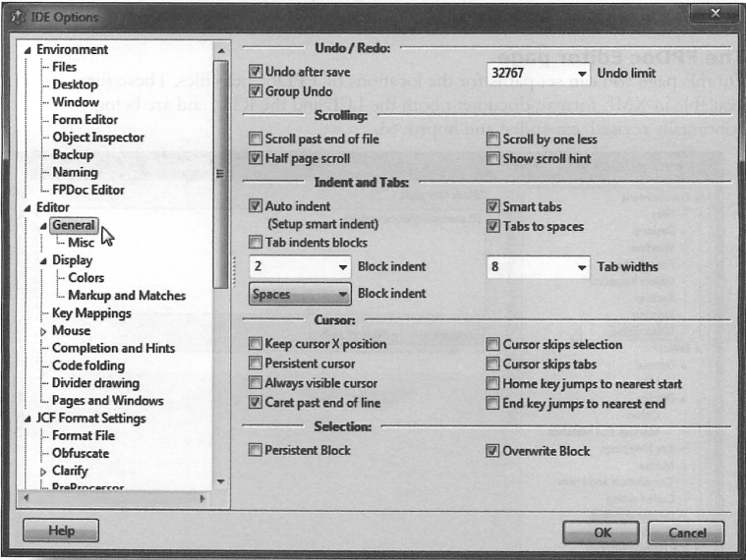The height and width of the screenshot is (560, 746).
Task: Expand the Clarify tree node
Action: 42,471
